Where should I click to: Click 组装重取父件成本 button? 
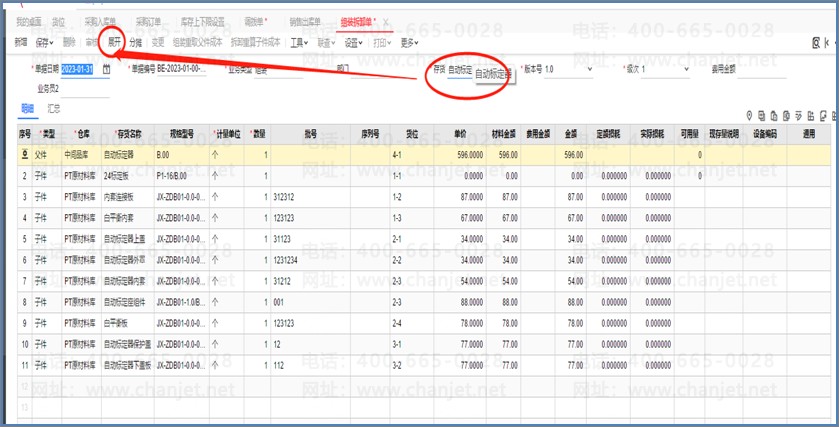[x=197, y=42]
